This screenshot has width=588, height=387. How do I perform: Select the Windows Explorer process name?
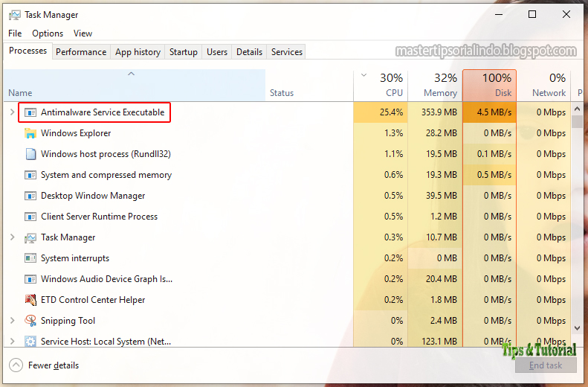pyautogui.click(x=76, y=133)
